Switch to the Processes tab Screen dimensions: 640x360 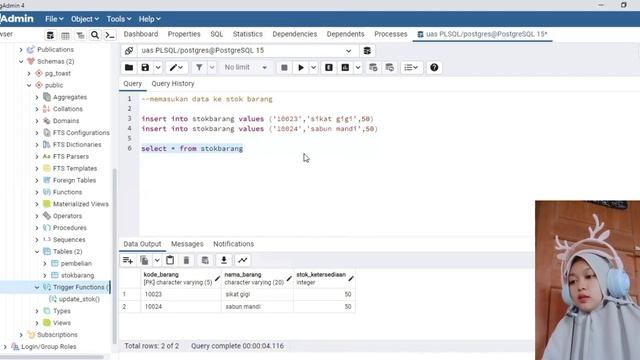391,34
